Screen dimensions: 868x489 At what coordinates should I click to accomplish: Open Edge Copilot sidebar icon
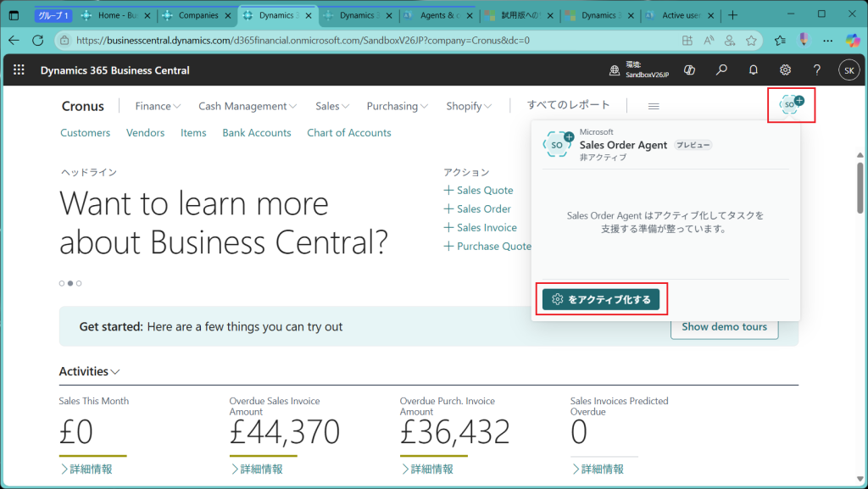point(853,41)
